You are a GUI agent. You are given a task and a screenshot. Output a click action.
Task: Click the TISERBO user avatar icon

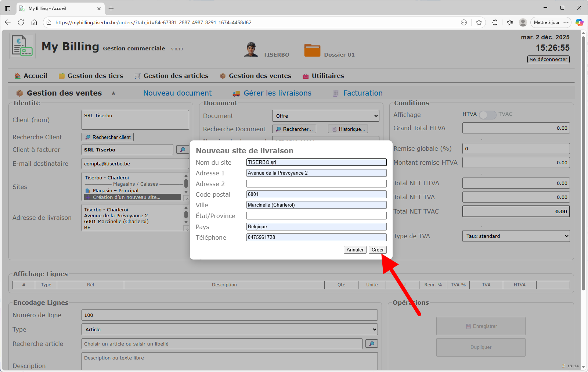(x=251, y=49)
